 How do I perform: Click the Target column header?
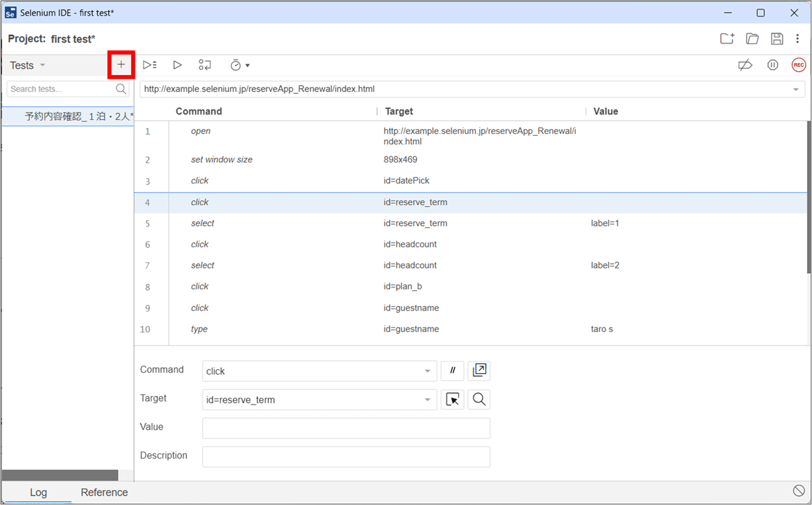tap(399, 111)
